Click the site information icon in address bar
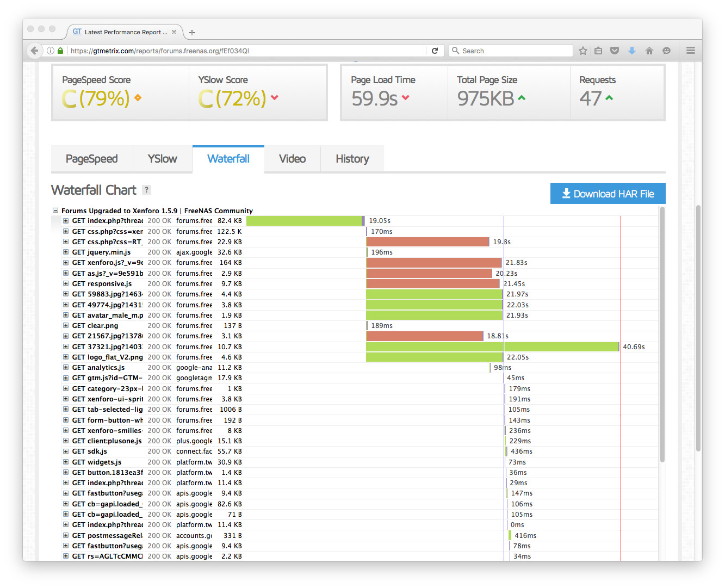The height and width of the screenshot is (588, 725). 51,51
